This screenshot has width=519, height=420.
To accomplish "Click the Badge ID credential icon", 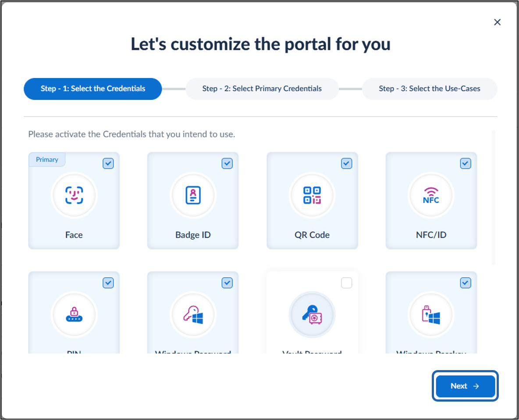I will [193, 195].
